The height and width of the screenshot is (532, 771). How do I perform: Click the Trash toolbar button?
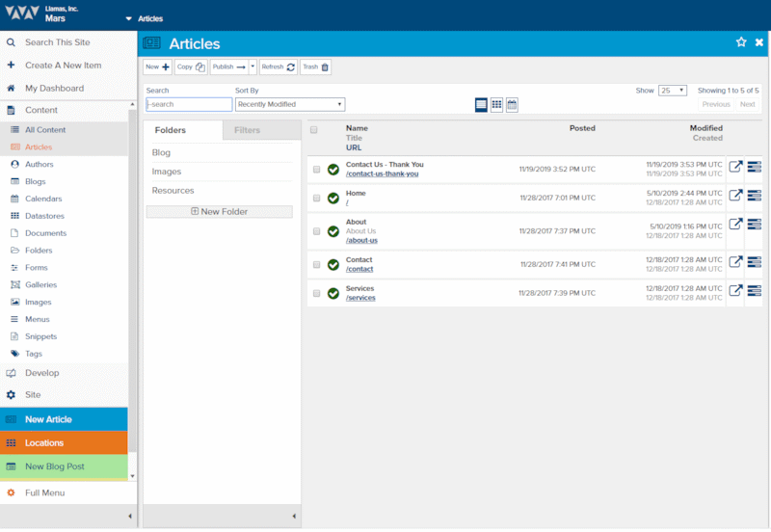(316, 66)
